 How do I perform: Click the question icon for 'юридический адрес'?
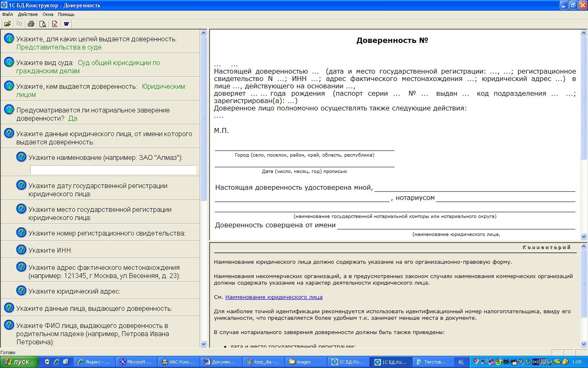21,291
